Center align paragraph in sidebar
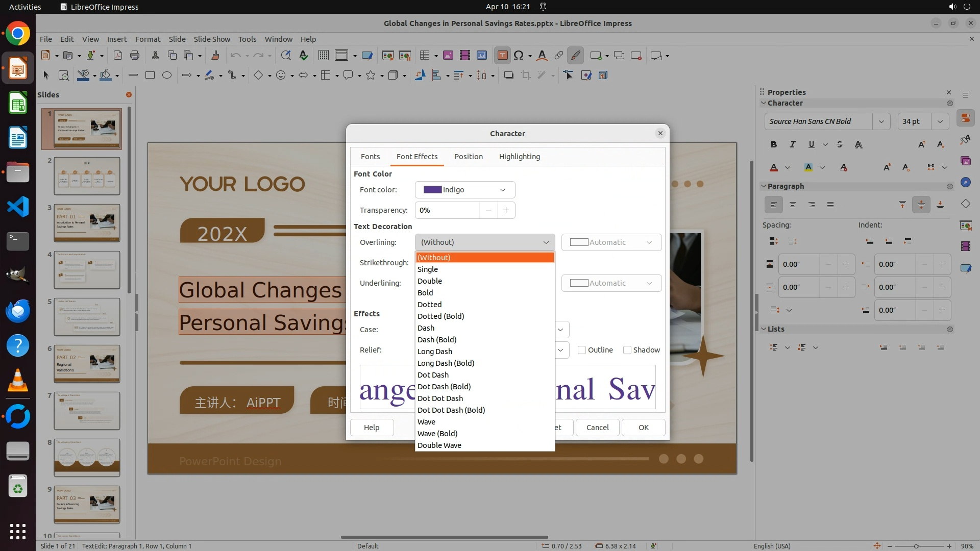980x551 pixels. (793, 205)
